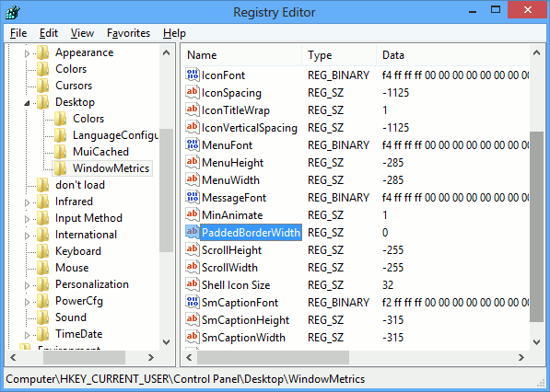
Task: Select the Colors key under Desktop
Action: click(88, 119)
